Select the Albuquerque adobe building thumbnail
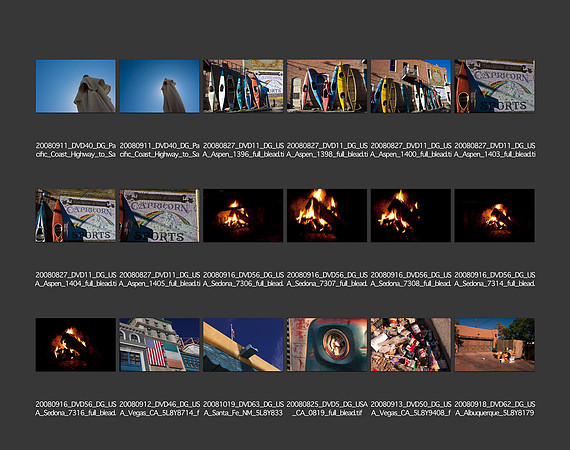Viewport: 570px width, 450px height. 494,345
